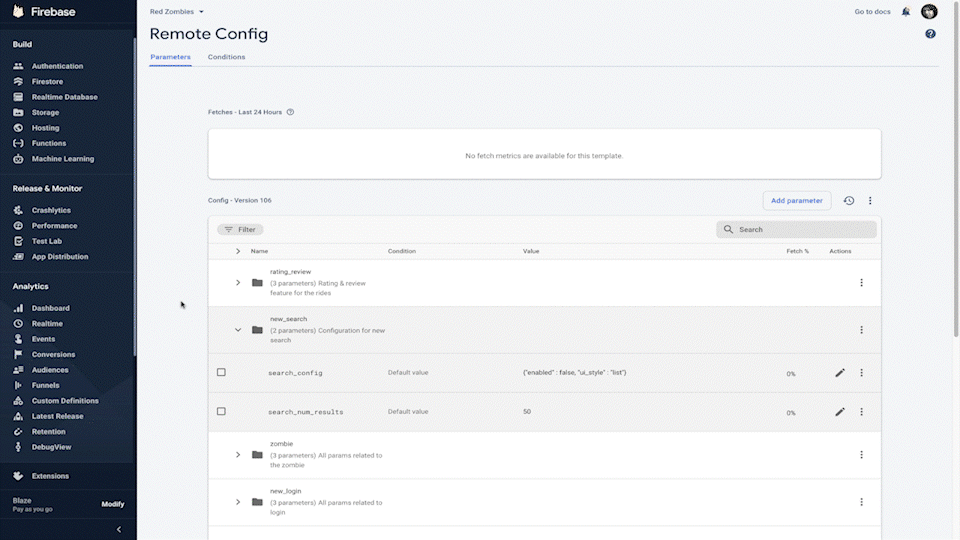
Task: Open App Distribution
Action: [x=59, y=257]
